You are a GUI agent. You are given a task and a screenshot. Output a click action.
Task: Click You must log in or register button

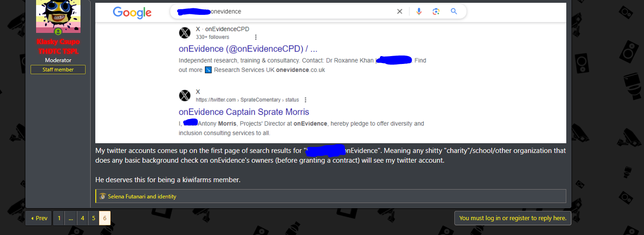[513, 218]
